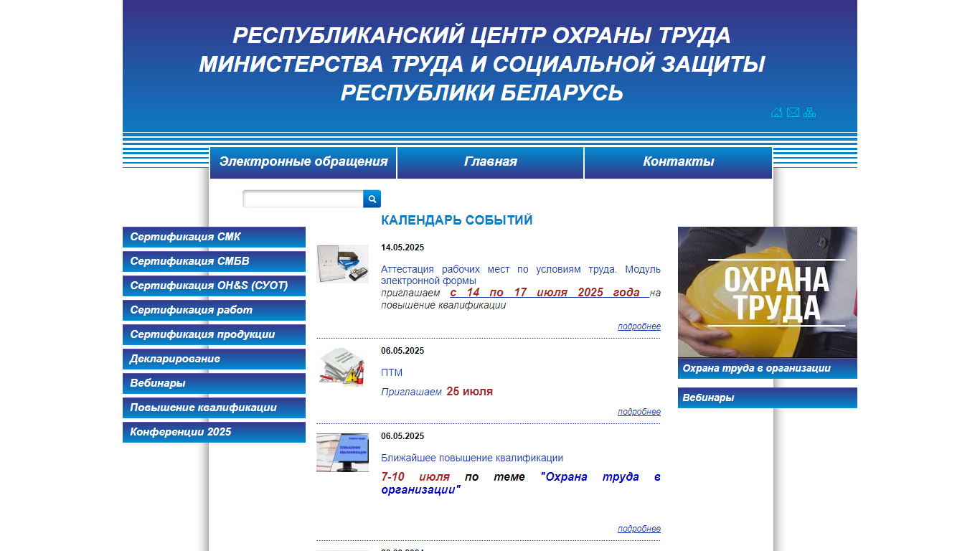The image size is (980, 551).
Task: Open Сертификация СМБВ sidebar item
Action: pos(214,262)
